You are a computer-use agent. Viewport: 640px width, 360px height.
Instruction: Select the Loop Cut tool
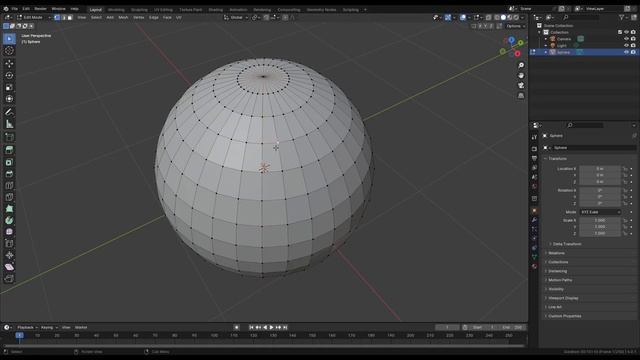(x=9, y=186)
